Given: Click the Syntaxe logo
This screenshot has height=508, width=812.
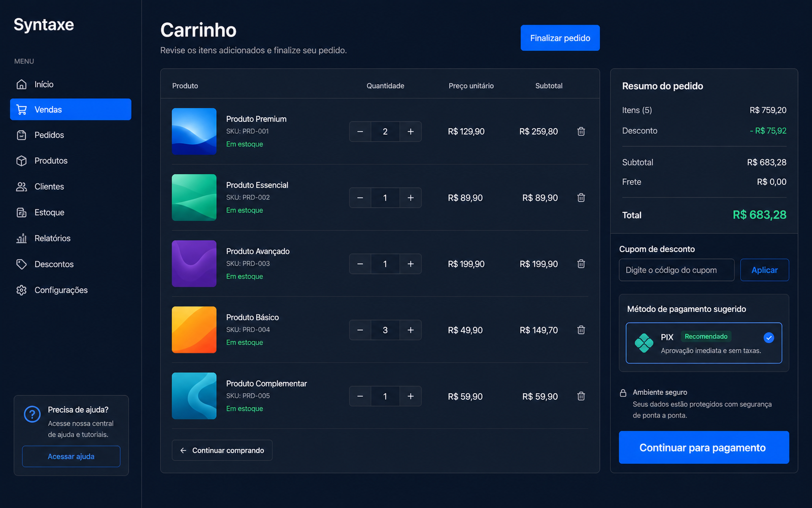Looking at the screenshot, I should pos(44,25).
